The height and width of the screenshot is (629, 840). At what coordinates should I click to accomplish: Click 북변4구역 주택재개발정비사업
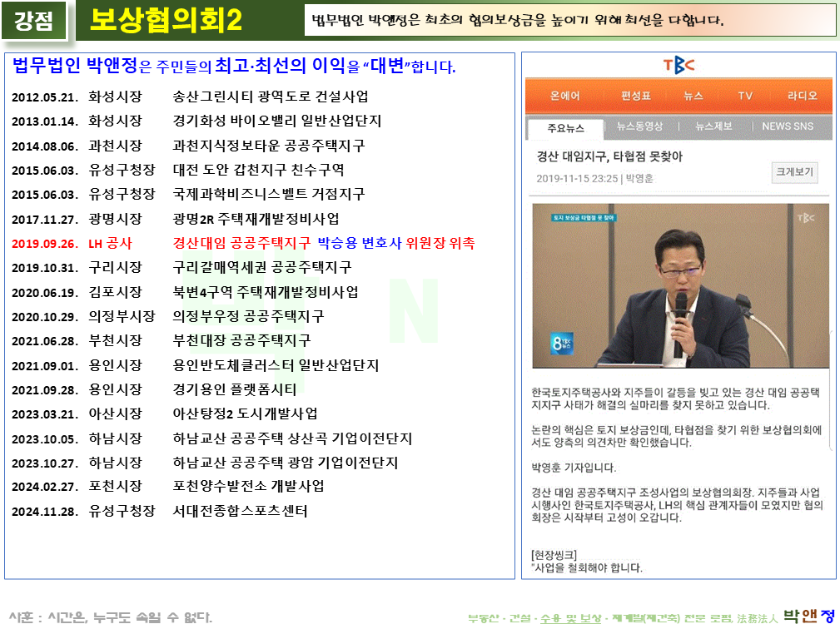pos(266,292)
